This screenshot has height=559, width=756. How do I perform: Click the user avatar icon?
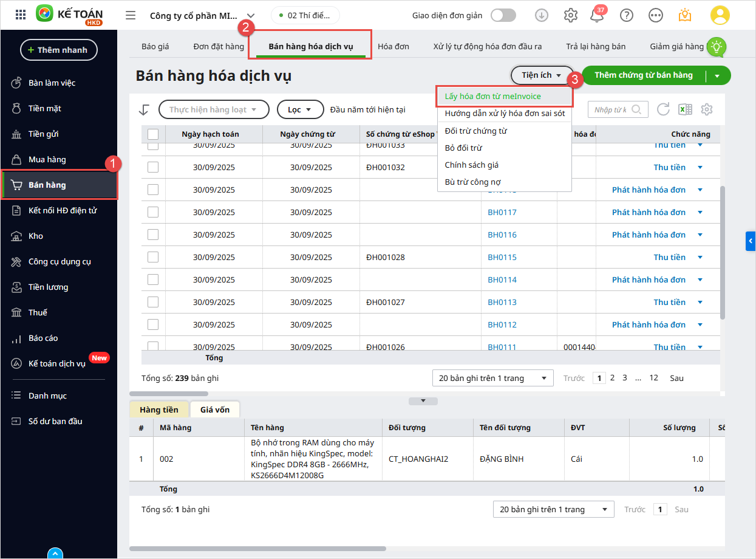pos(720,16)
